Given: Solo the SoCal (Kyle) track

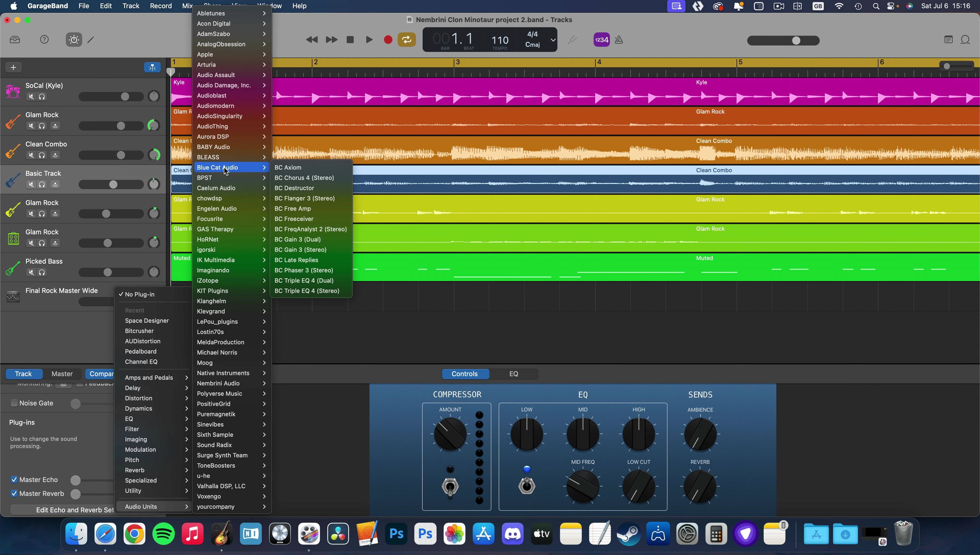Looking at the screenshot, I should (x=42, y=97).
